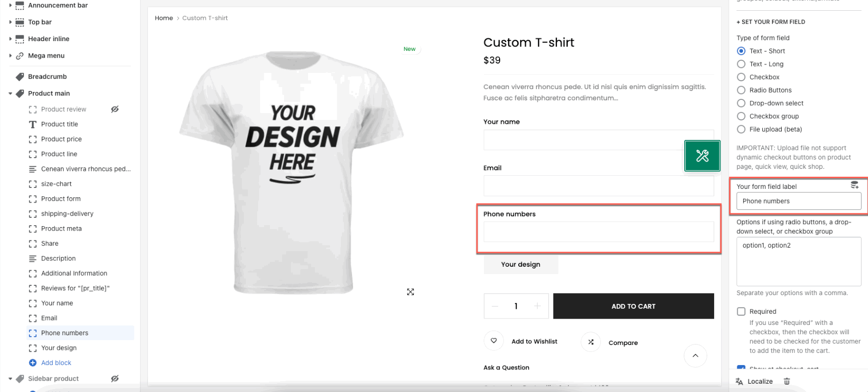Check the Required checkbox
This screenshot has height=392, width=868.
pos(741,311)
